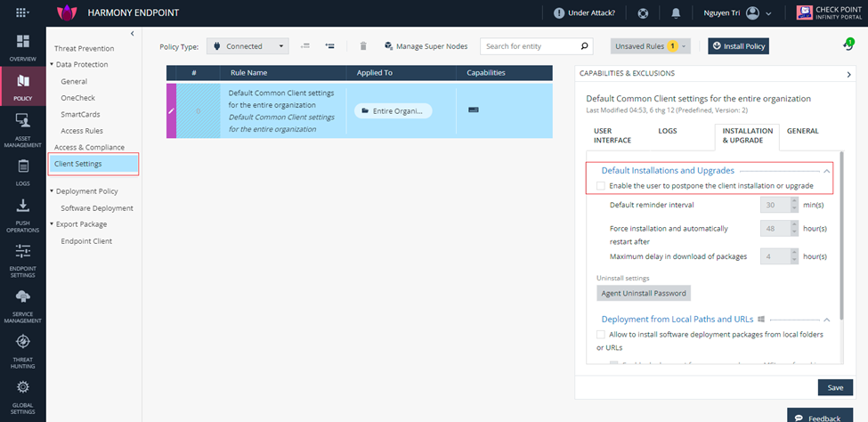Open Asset Management in sidebar
This screenshot has width=868, height=422.
pyautogui.click(x=22, y=130)
